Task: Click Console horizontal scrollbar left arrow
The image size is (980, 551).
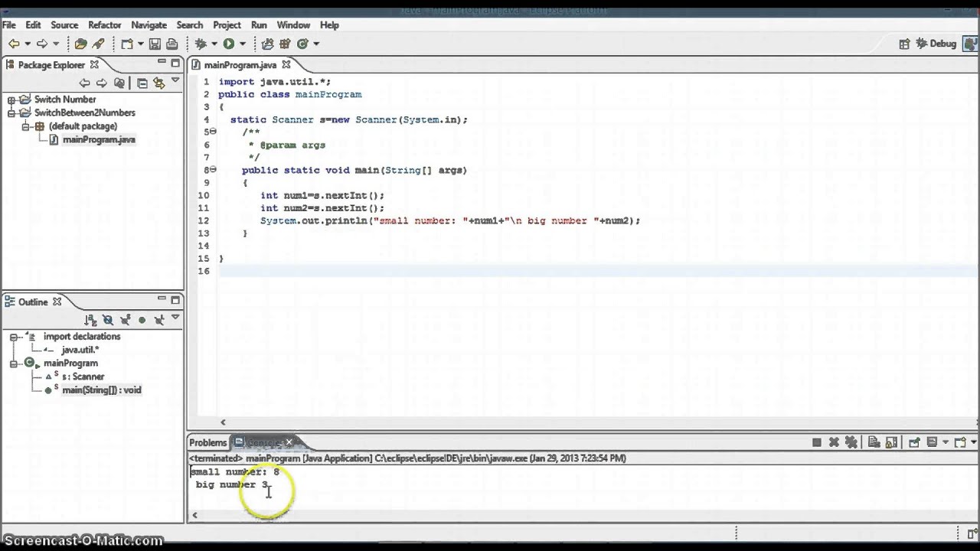Action: coord(194,515)
